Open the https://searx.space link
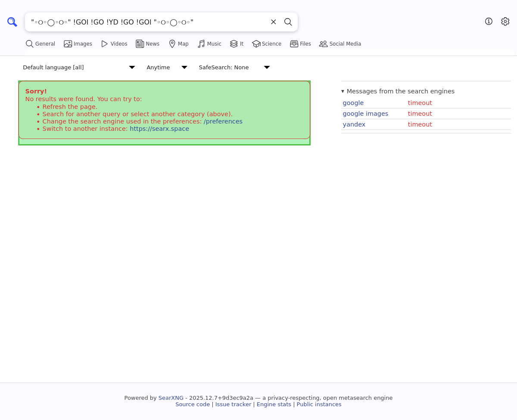The image size is (517, 420). pos(159,129)
